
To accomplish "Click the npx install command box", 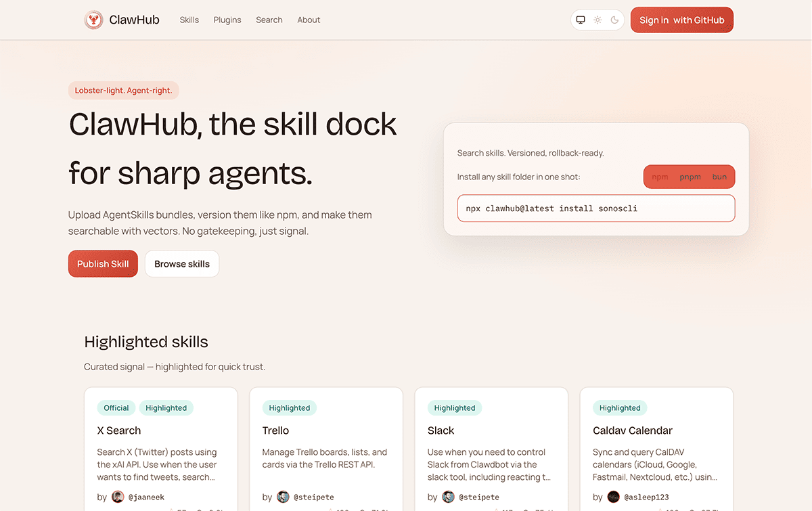I will tap(595, 208).
